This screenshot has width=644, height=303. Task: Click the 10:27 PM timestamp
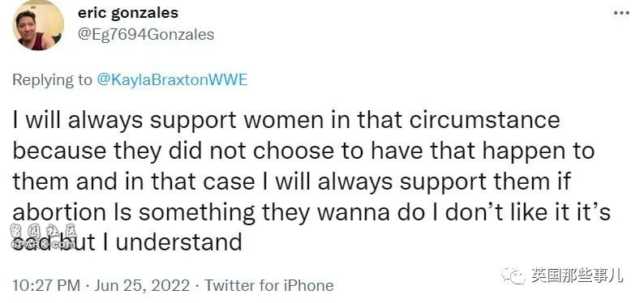46,285
